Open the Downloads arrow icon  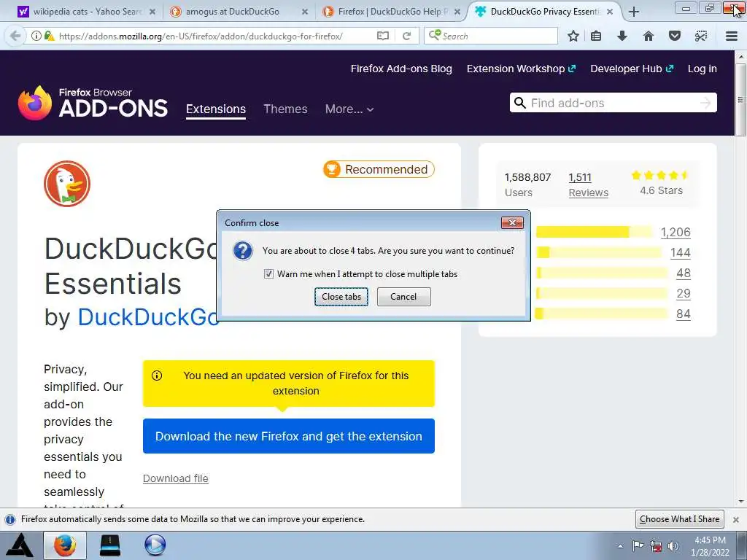coord(622,36)
